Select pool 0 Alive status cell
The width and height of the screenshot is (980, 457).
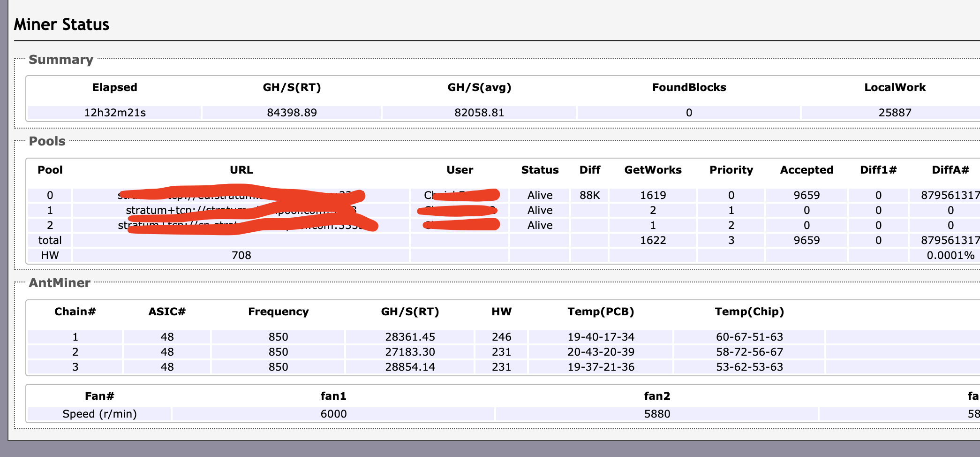pos(540,195)
